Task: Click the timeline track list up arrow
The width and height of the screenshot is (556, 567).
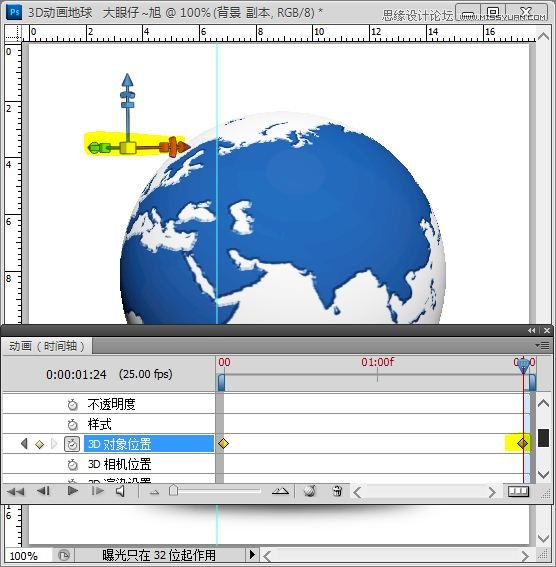Action: (543, 403)
